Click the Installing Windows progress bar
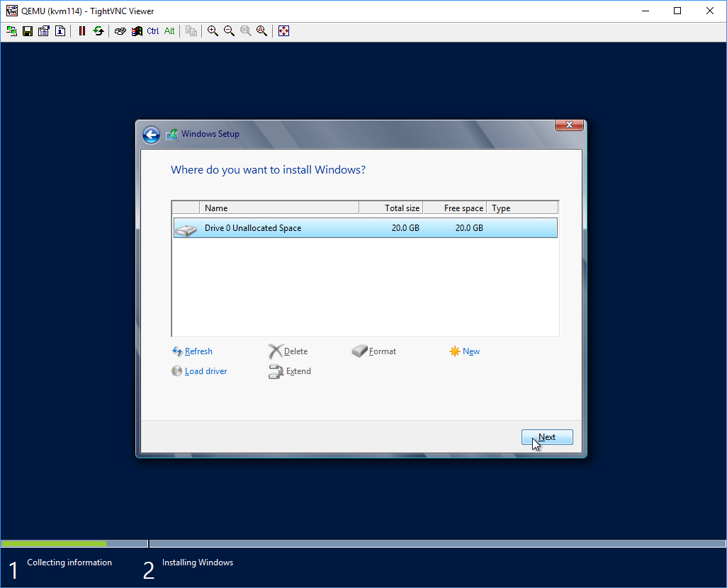This screenshot has width=727, height=588. 438,543
